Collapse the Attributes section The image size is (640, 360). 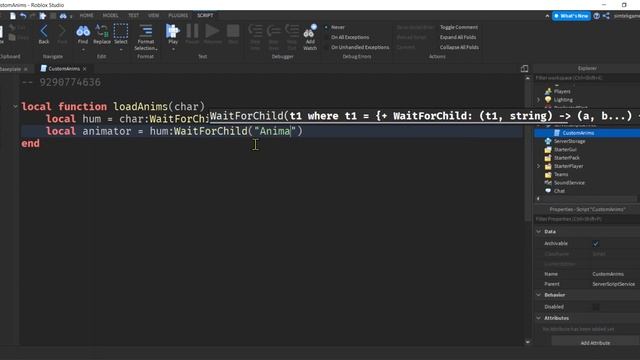tap(539, 318)
